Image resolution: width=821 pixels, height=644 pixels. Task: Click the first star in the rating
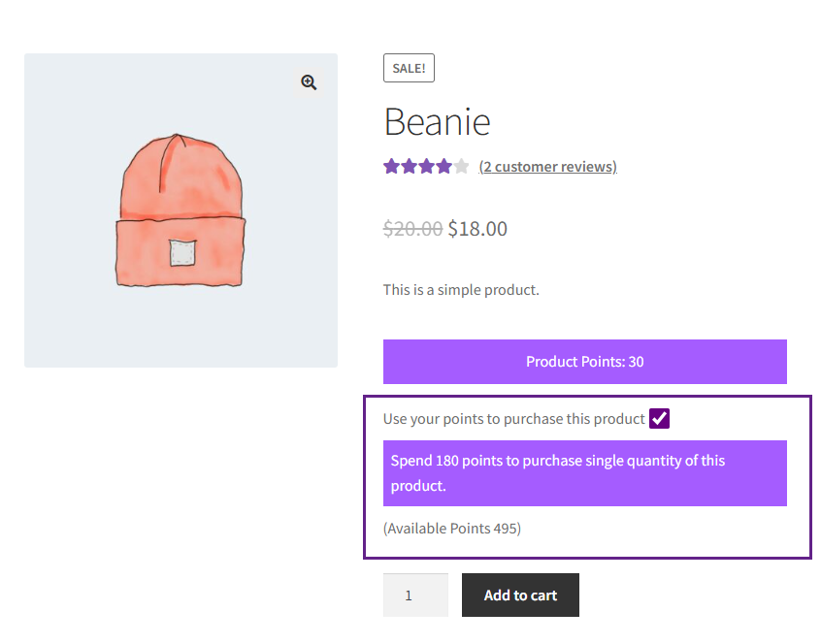(391, 167)
